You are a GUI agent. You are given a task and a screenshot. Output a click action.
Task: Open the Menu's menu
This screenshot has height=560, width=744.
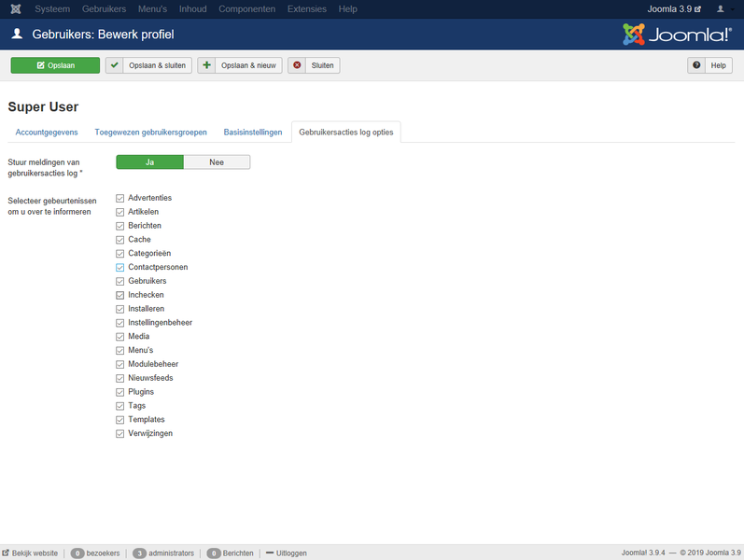click(x=152, y=9)
